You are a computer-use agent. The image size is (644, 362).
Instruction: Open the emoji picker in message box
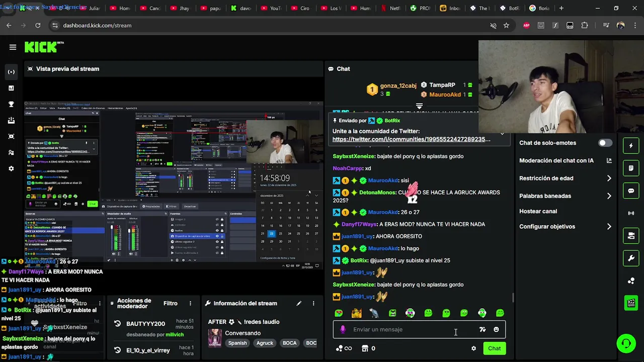tap(496, 329)
